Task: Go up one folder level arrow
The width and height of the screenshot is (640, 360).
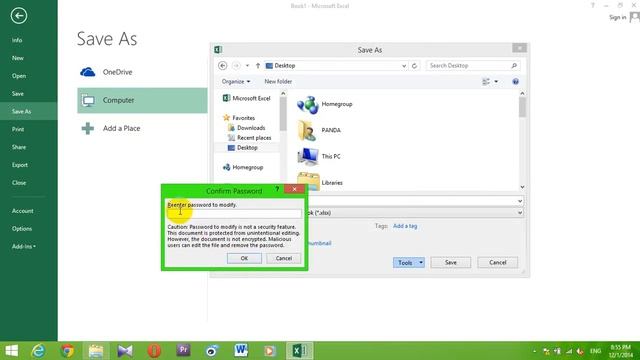Action: 258,66
